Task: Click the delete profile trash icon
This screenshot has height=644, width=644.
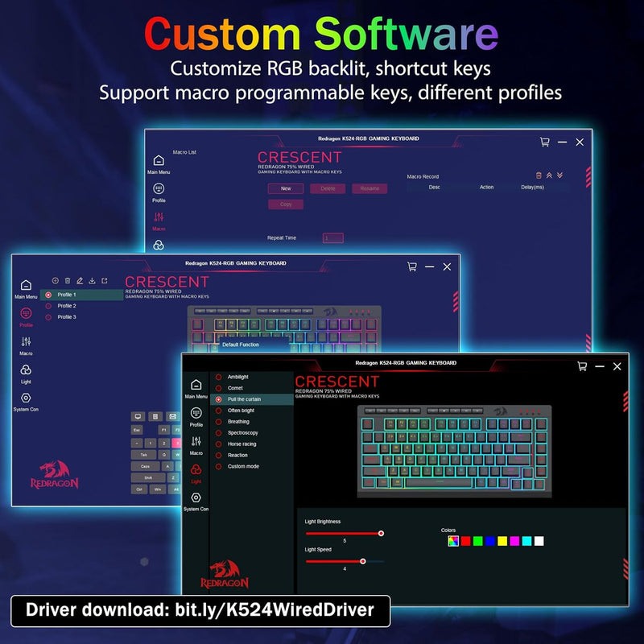Action: coord(68,280)
